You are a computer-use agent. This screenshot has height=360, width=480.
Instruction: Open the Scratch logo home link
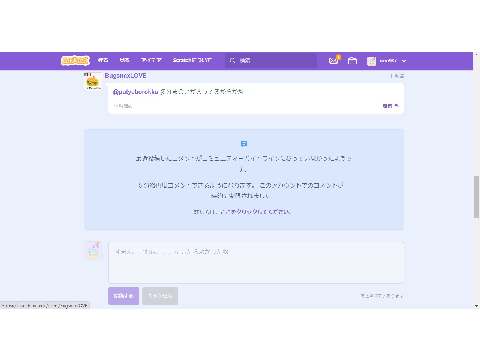point(75,60)
